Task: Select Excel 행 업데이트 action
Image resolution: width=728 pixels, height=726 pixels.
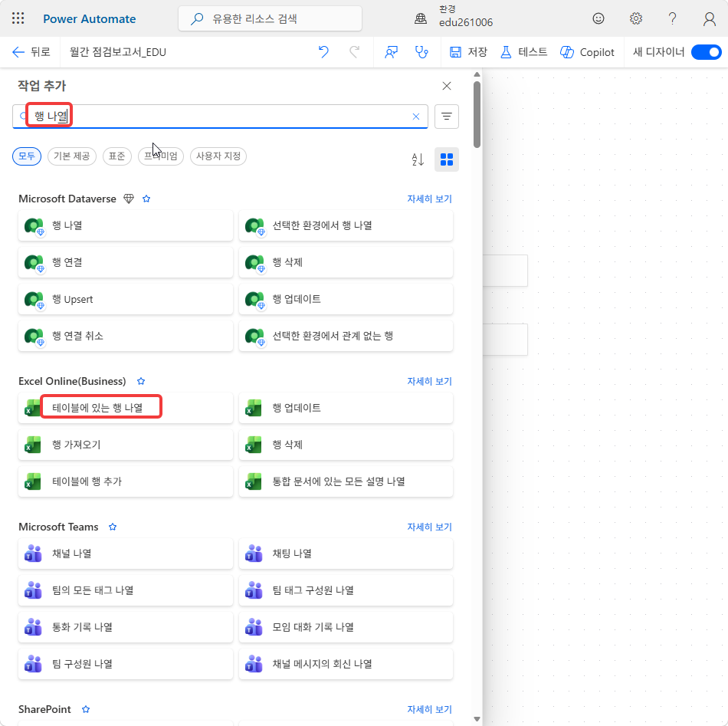Action: pyautogui.click(x=346, y=408)
